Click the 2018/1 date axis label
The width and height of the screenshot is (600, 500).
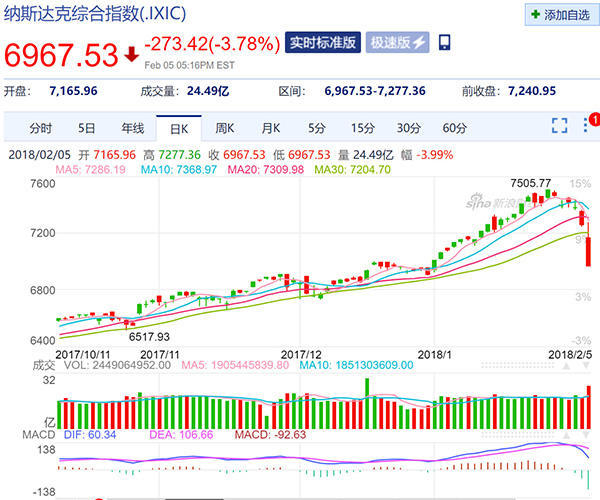click(x=434, y=355)
